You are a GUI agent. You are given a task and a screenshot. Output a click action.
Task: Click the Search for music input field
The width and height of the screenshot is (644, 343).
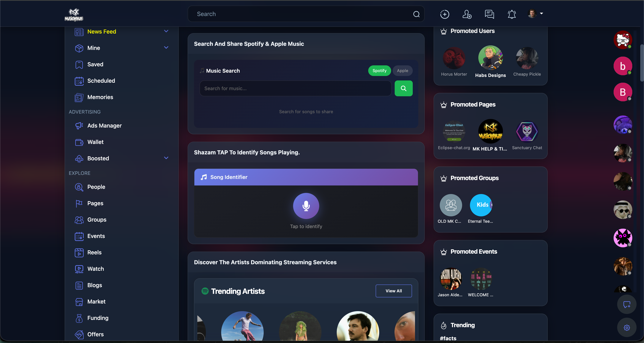point(295,88)
